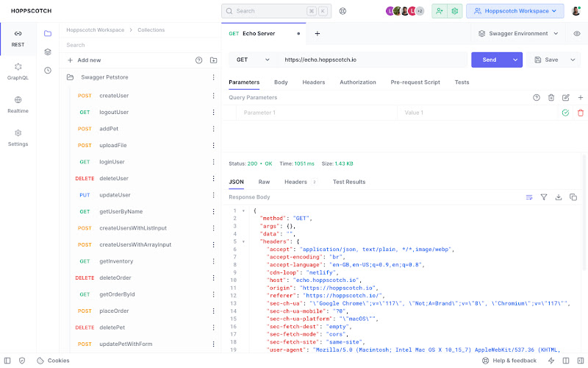This screenshot has width=588, height=368.
Task: Copy the response body
Action: click(573, 197)
